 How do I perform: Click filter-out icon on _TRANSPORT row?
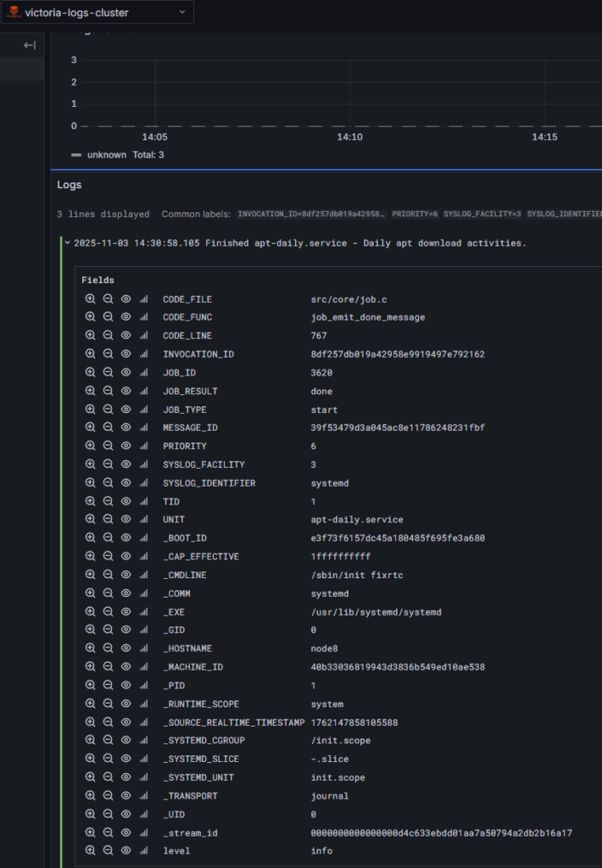(108, 796)
